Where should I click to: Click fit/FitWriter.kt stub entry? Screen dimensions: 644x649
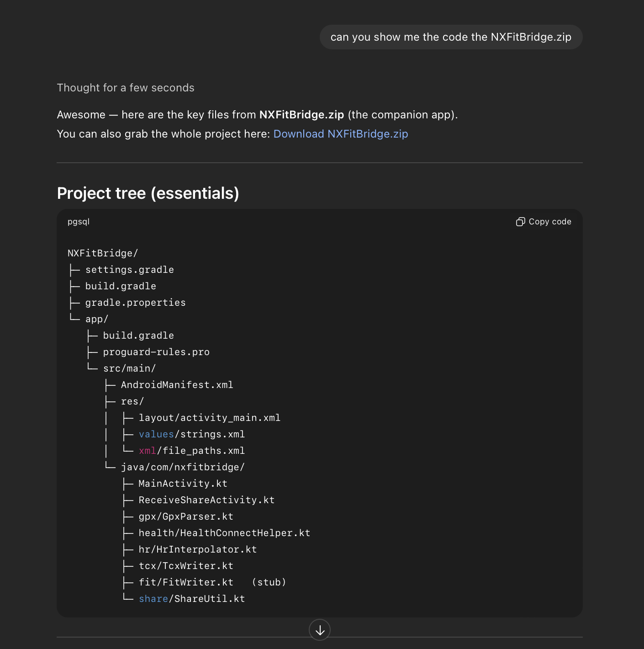tap(186, 582)
